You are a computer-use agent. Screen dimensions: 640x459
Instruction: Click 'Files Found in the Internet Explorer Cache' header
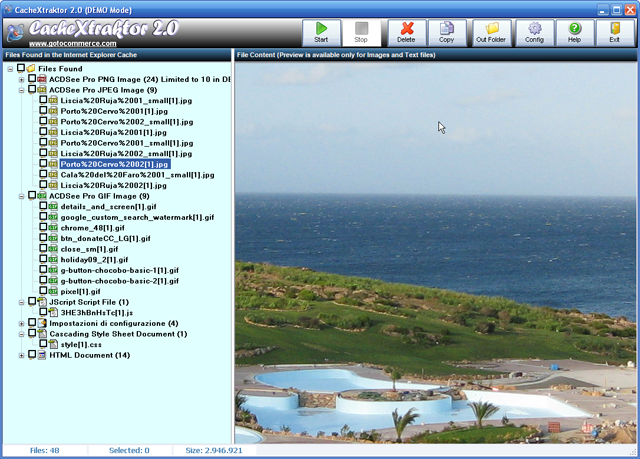coord(117,55)
